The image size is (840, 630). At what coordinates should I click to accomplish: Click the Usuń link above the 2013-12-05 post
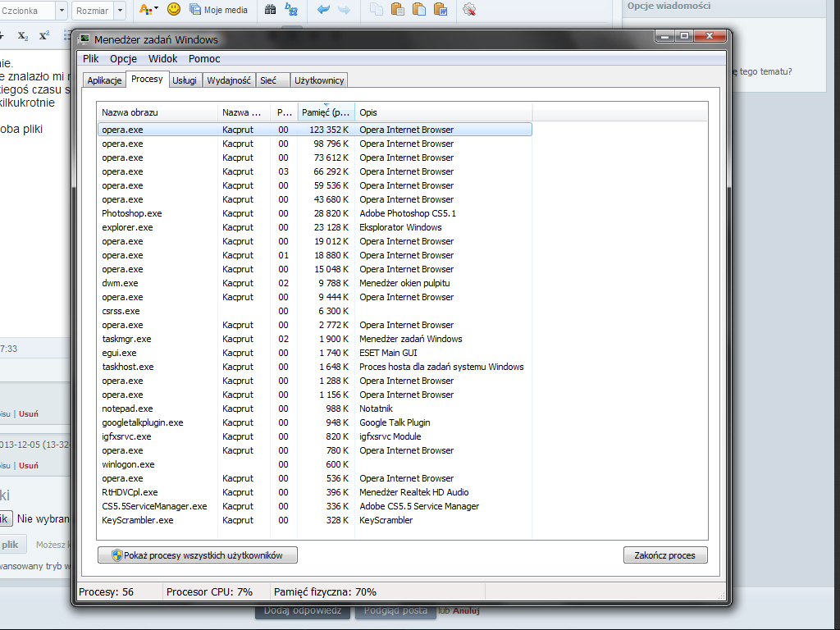[x=29, y=414]
